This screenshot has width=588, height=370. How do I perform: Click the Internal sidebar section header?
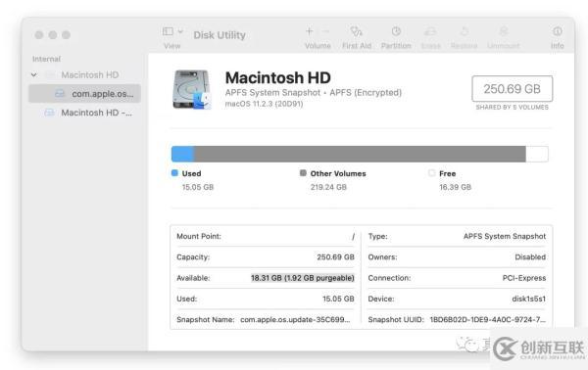click(x=46, y=59)
